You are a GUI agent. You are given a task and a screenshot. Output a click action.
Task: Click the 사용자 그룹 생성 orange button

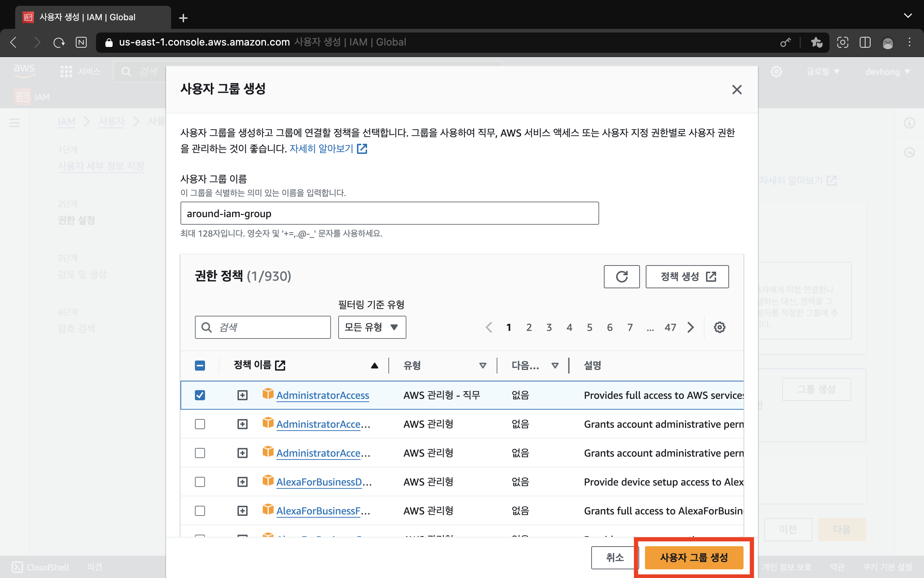pyautogui.click(x=694, y=557)
